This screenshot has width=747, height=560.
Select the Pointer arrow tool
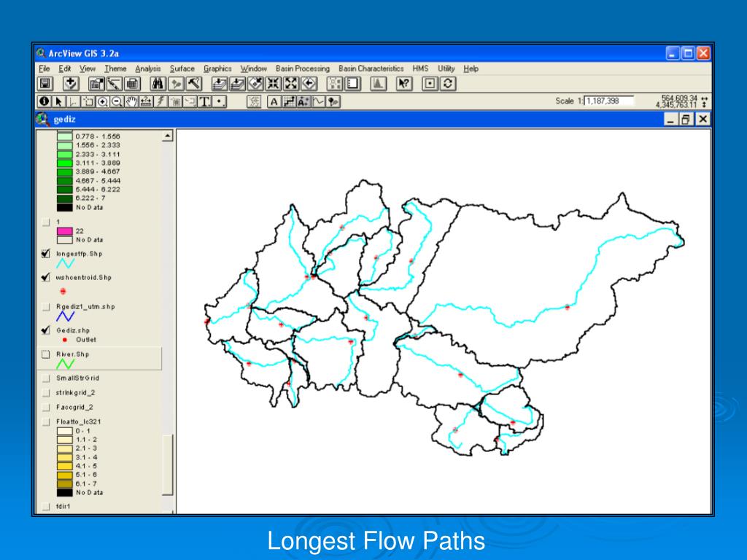coord(58,101)
